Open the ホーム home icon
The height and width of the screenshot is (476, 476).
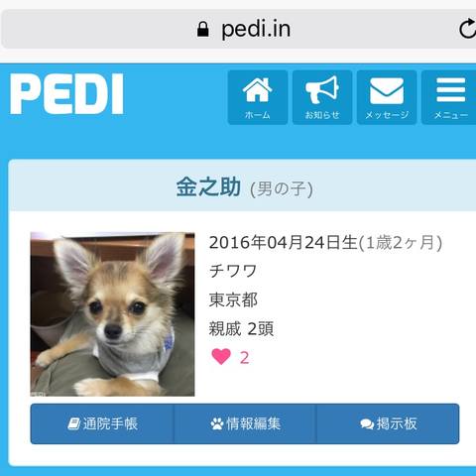click(x=258, y=97)
